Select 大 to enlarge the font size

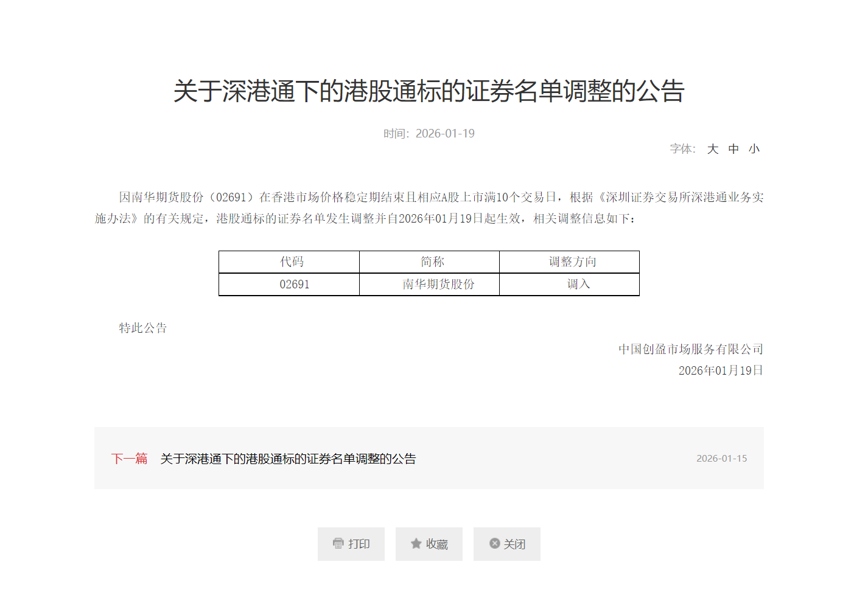(x=713, y=149)
